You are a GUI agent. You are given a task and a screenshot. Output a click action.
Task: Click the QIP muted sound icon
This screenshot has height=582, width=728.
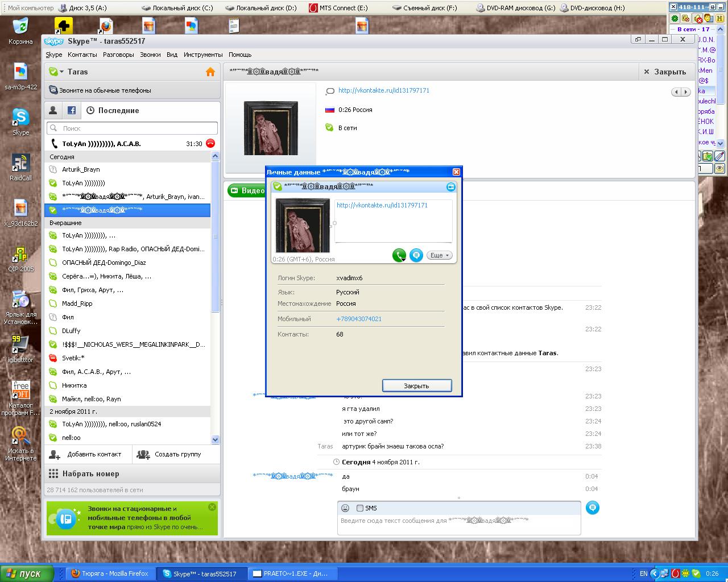pyautogui.click(x=698, y=18)
